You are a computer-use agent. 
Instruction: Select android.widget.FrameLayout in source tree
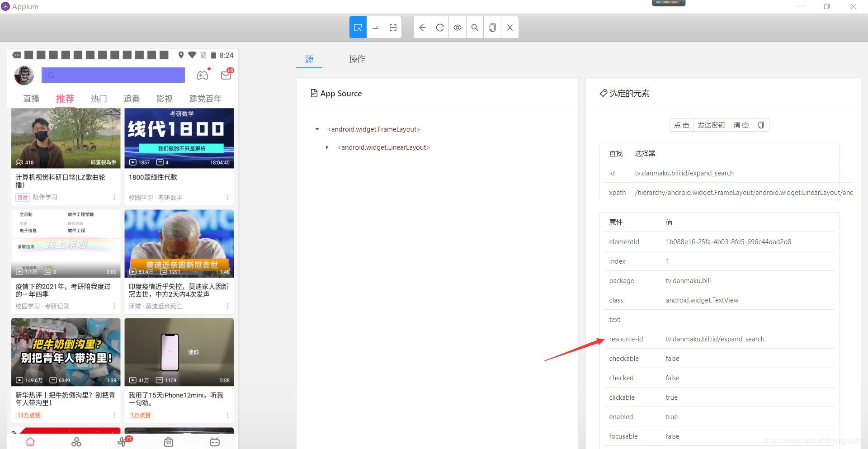(374, 129)
